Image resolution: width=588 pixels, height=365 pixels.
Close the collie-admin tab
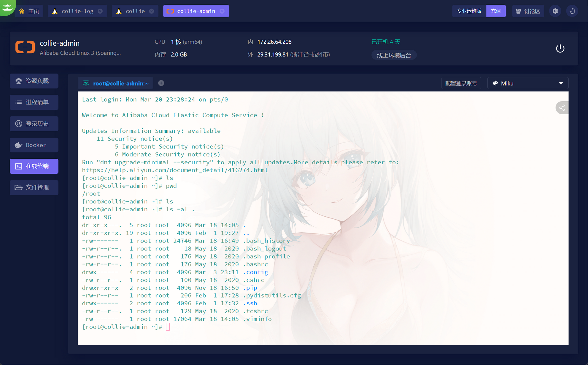tap(222, 11)
